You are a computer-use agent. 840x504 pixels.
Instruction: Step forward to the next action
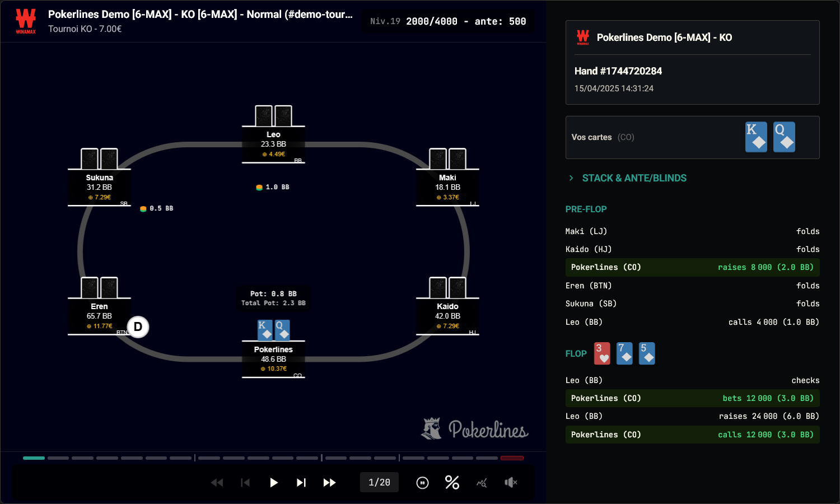click(x=301, y=482)
